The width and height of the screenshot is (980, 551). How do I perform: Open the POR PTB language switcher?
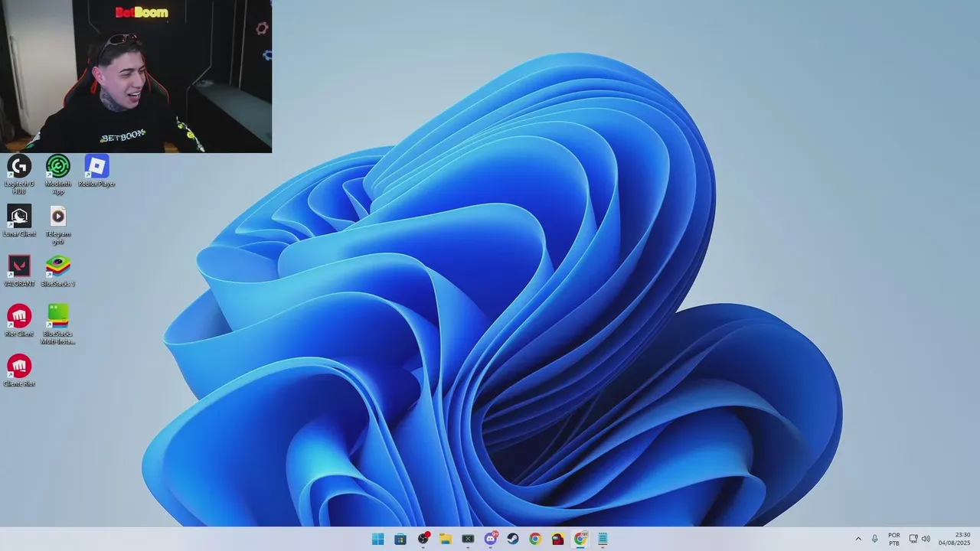pyautogui.click(x=894, y=539)
